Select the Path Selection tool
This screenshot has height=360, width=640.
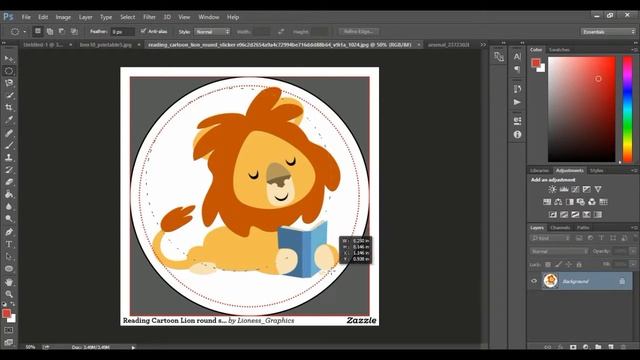pos(9,256)
